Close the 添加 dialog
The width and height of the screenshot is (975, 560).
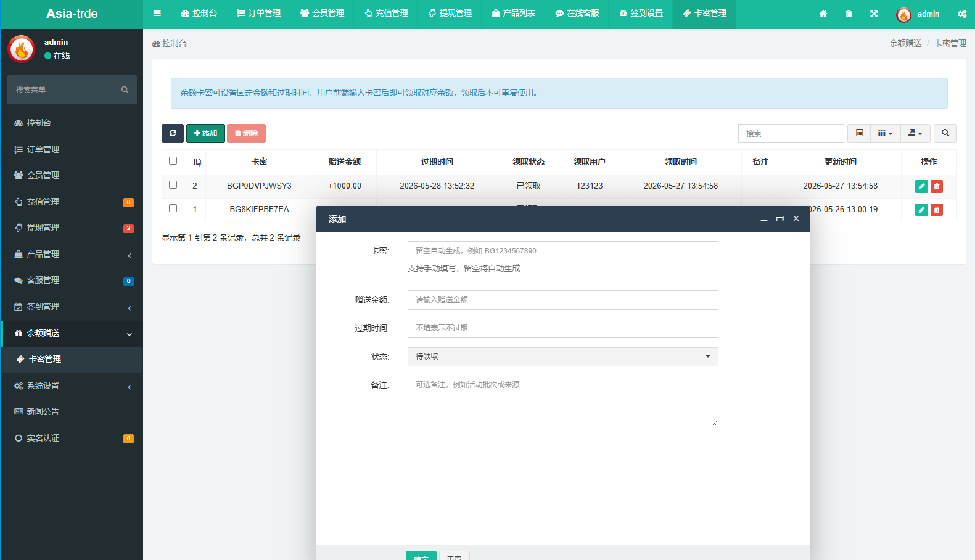click(x=796, y=218)
